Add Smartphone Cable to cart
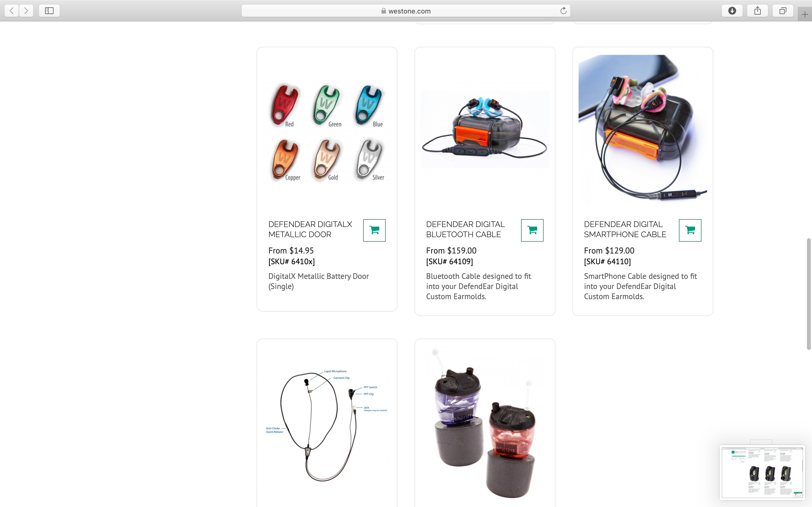This screenshot has width=812, height=507. [x=690, y=230]
